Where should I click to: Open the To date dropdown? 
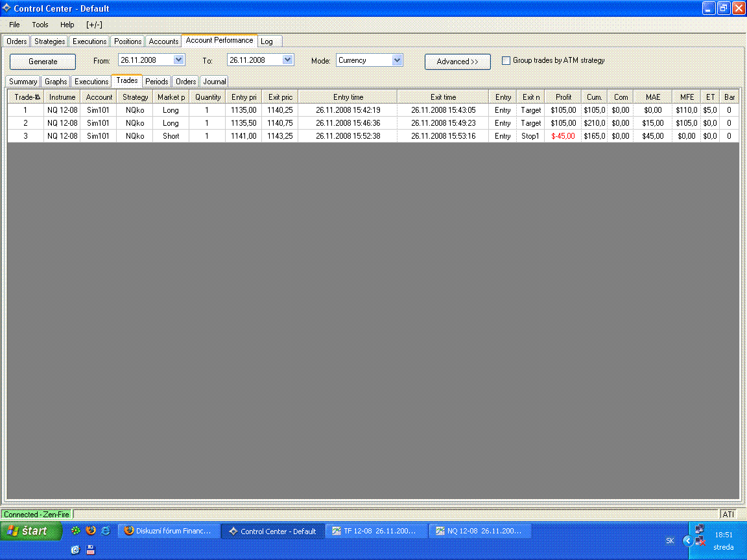287,60
